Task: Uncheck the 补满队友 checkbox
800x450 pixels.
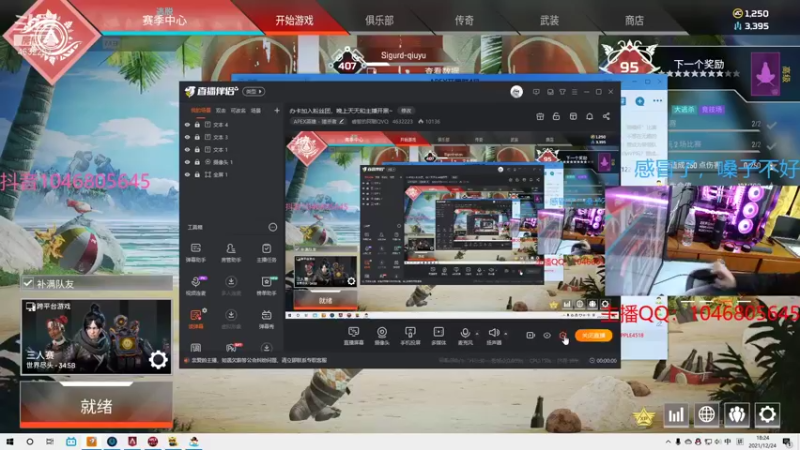Action: 28,283
